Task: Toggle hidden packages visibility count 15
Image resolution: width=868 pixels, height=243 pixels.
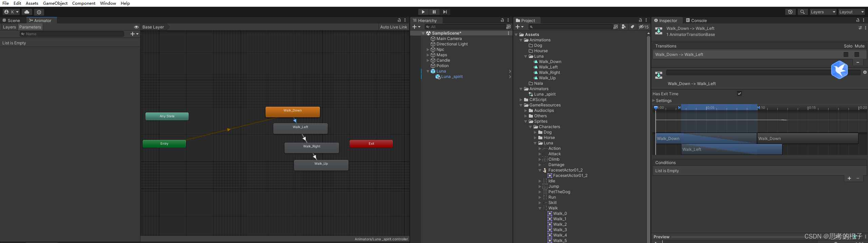Action: (643, 27)
